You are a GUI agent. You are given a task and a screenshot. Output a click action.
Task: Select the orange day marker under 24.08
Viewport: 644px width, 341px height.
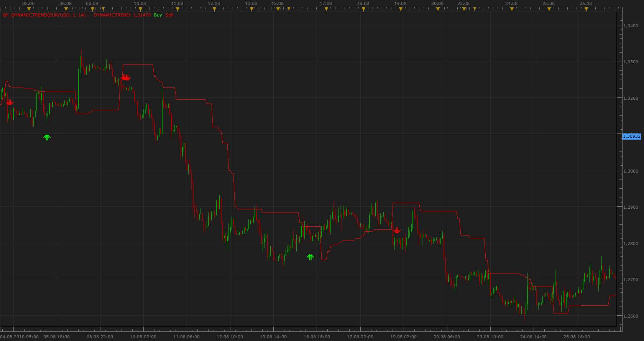pos(512,9)
